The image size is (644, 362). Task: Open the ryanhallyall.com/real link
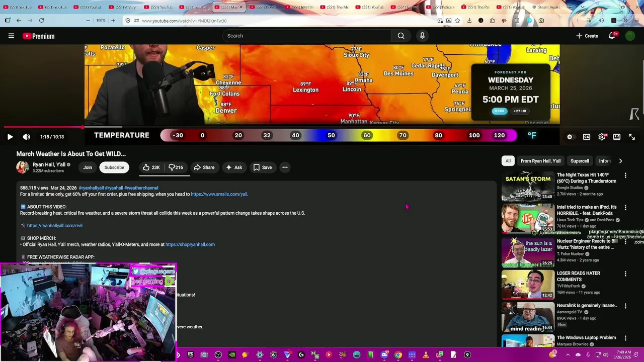[54, 226]
